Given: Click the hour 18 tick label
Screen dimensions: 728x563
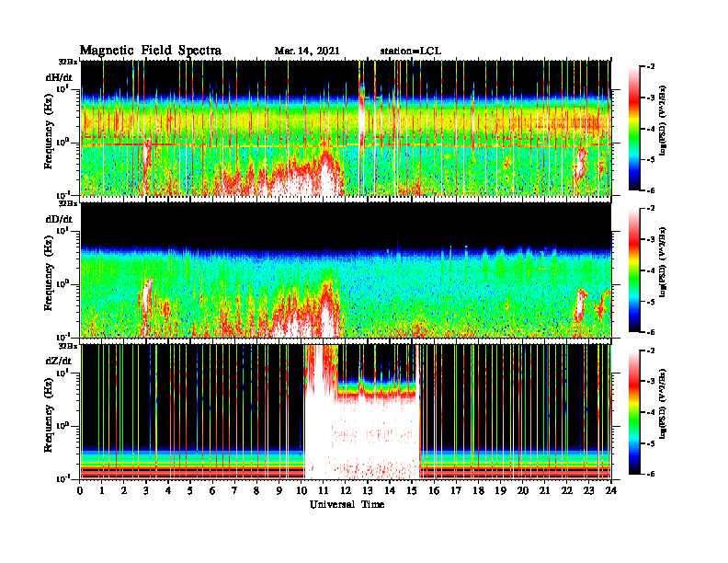Looking at the screenshot, I should click(x=479, y=490).
